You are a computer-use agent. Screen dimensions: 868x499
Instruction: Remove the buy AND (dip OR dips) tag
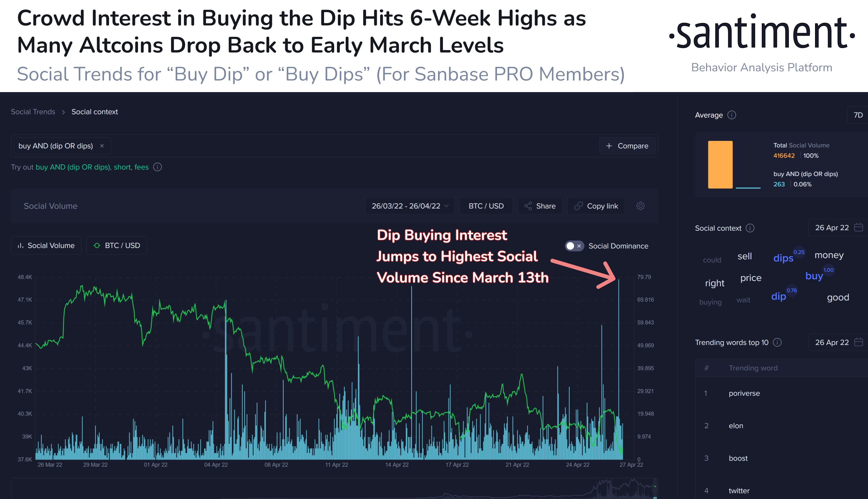click(102, 146)
